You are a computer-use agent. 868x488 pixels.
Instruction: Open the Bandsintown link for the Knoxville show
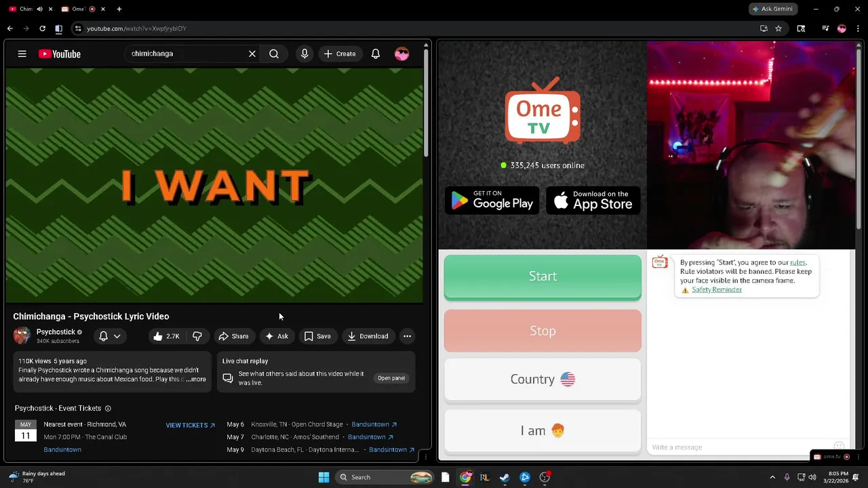[x=374, y=424]
